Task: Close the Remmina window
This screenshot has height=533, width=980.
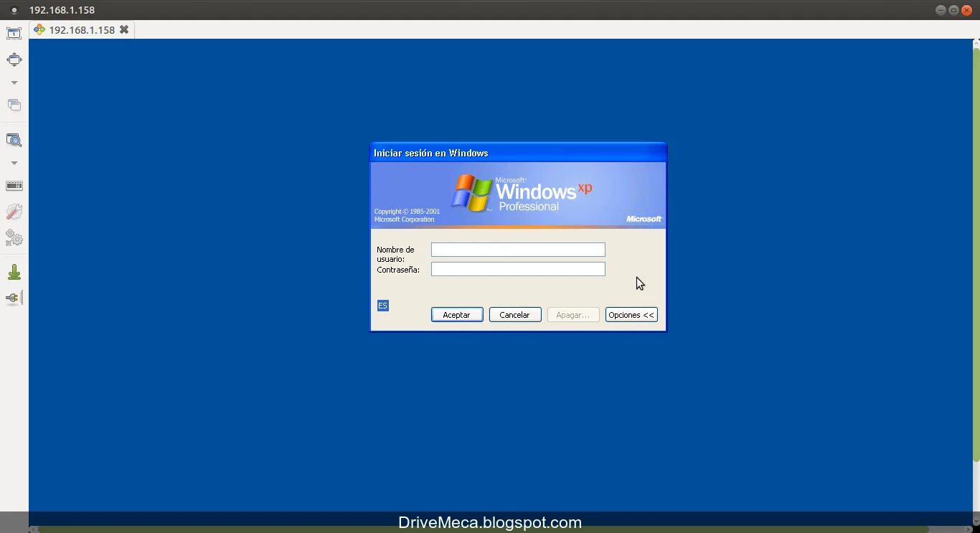Action: [x=966, y=10]
